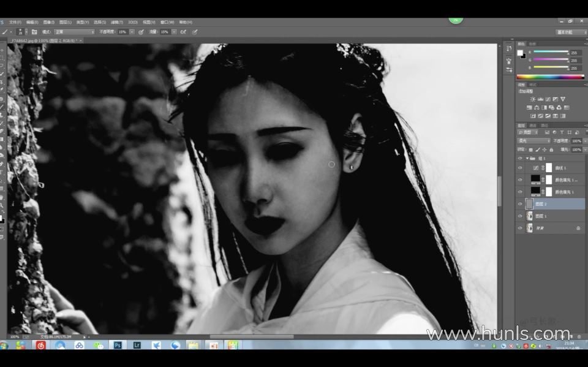
Task: Open the Brush presets panel icon
Action: coord(509,61)
